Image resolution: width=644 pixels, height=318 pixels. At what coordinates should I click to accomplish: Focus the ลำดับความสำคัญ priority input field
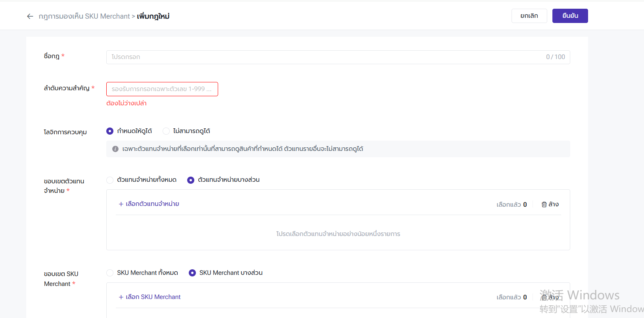click(162, 89)
